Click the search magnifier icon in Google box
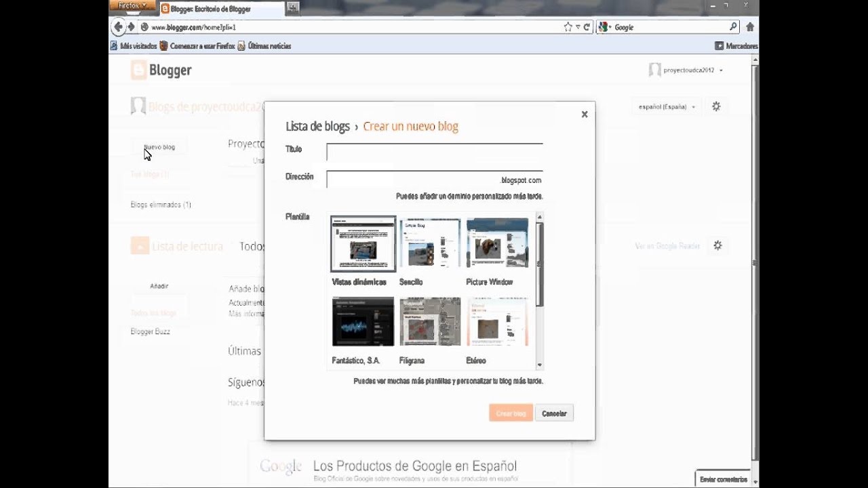868x488 pixels. click(x=733, y=27)
